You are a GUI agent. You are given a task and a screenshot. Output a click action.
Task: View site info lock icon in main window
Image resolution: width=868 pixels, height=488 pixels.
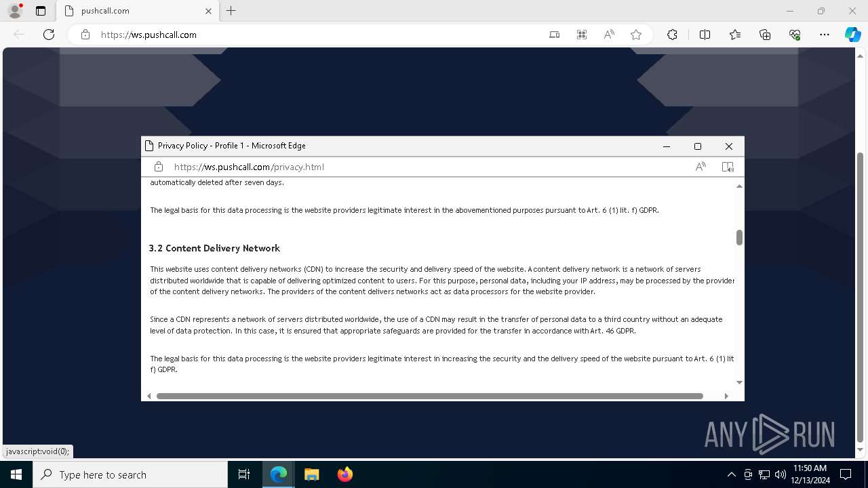(x=85, y=35)
